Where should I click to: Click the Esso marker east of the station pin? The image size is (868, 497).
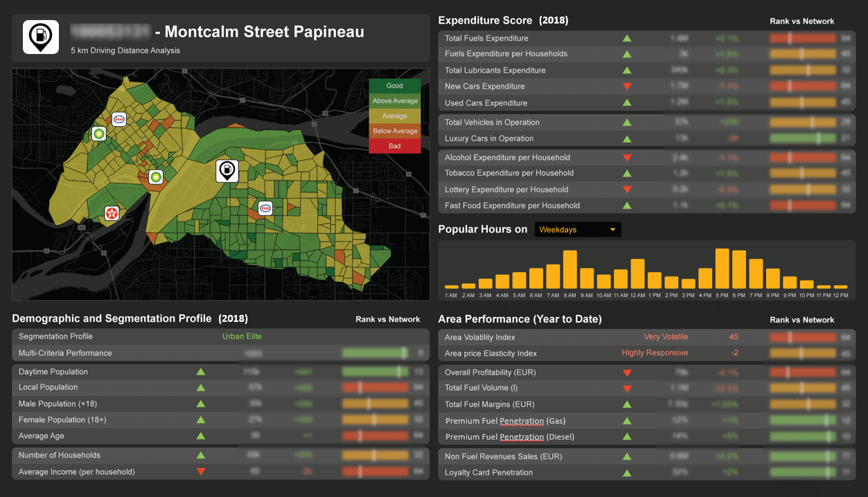(265, 208)
